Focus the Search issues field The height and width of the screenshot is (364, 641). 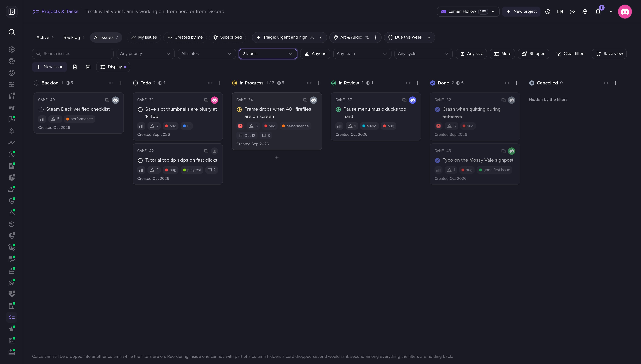tap(73, 54)
